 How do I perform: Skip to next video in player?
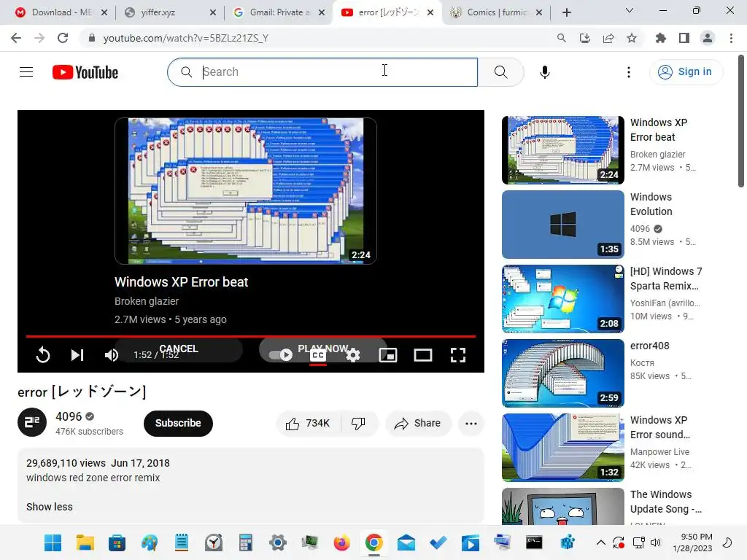tap(77, 355)
